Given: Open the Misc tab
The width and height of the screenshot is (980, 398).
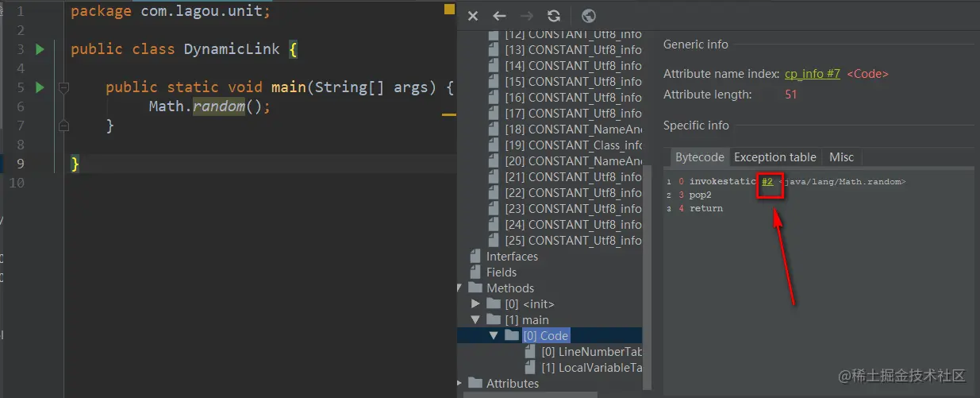Looking at the screenshot, I should click(841, 157).
